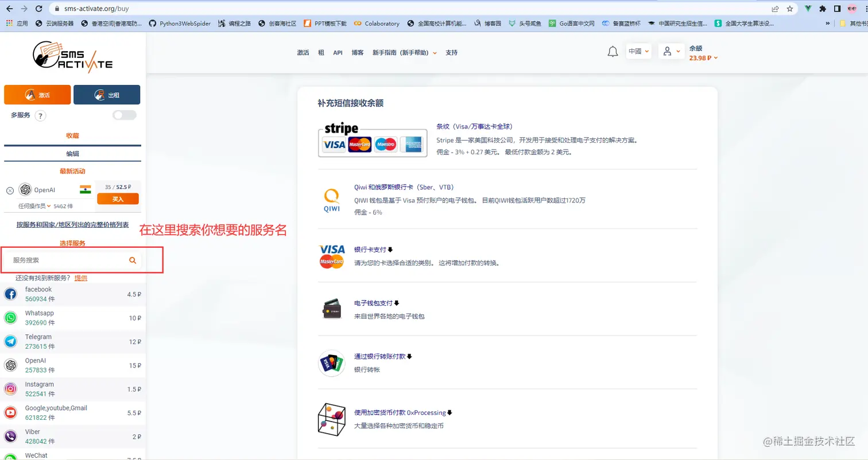
Task: Click the magnifier icon in service search box
Action: tap(133, 260)
